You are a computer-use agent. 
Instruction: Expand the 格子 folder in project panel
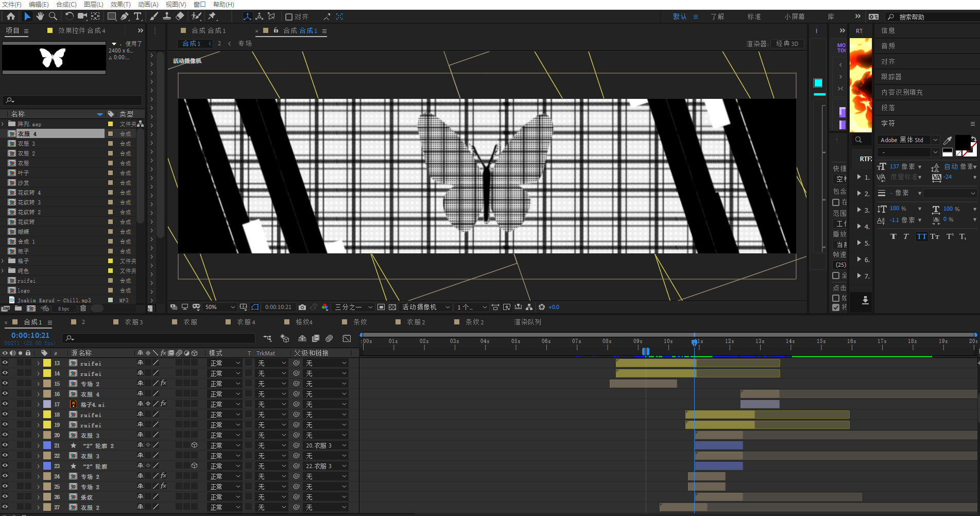3,261
